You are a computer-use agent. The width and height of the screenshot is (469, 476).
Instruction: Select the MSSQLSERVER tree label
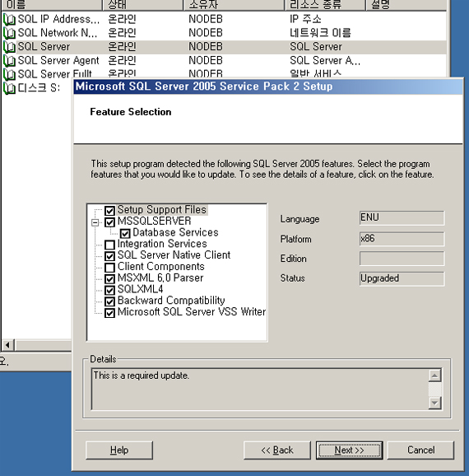tap(154, 221)
